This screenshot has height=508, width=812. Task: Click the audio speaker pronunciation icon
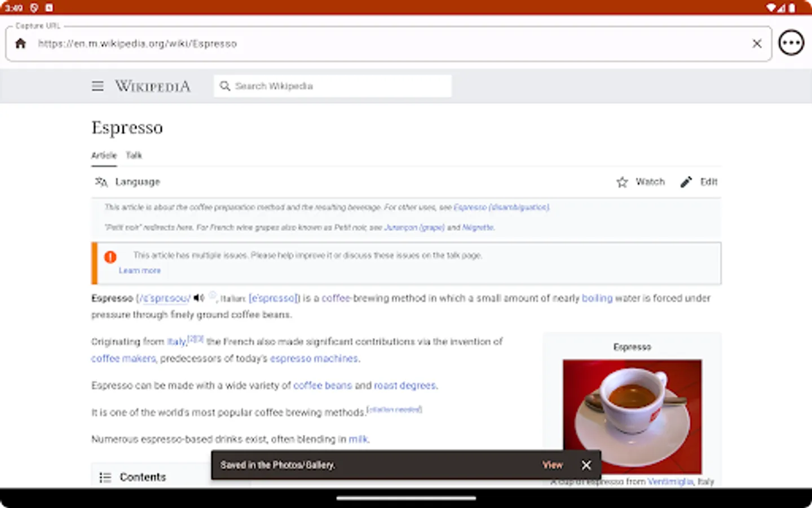pyautogui.click(x=198, y=297)
